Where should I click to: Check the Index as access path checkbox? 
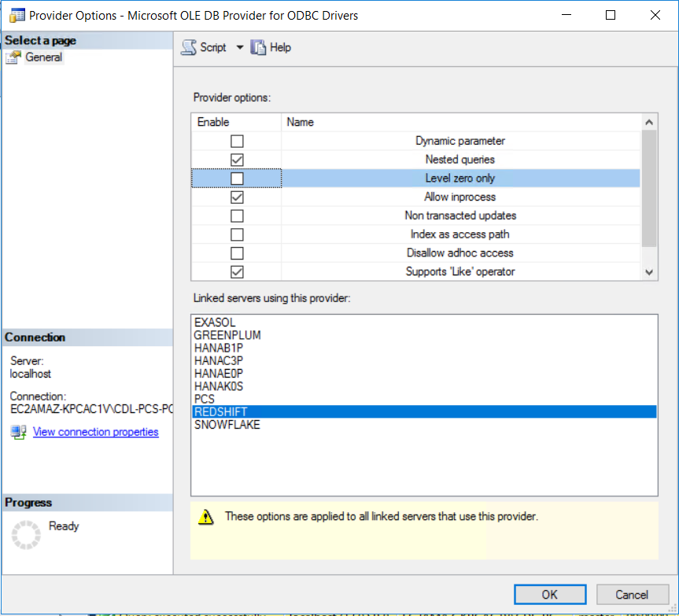[x=237, y=234]
